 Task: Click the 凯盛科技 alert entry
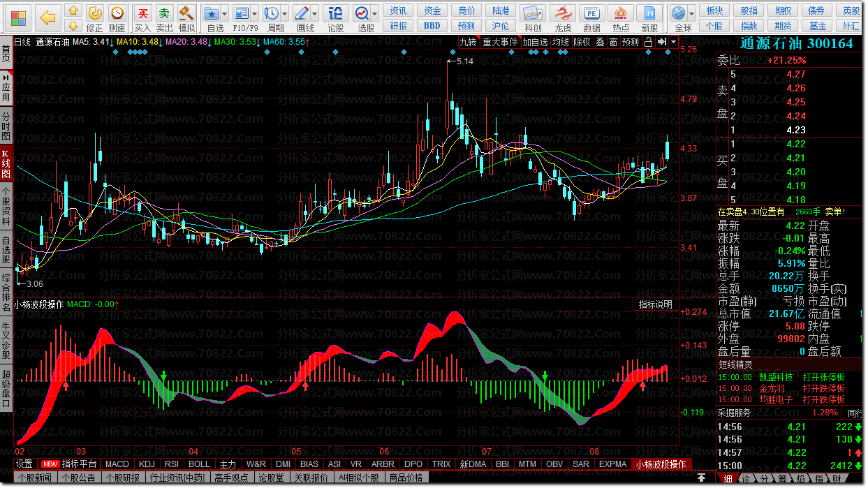tap(777, 377)
